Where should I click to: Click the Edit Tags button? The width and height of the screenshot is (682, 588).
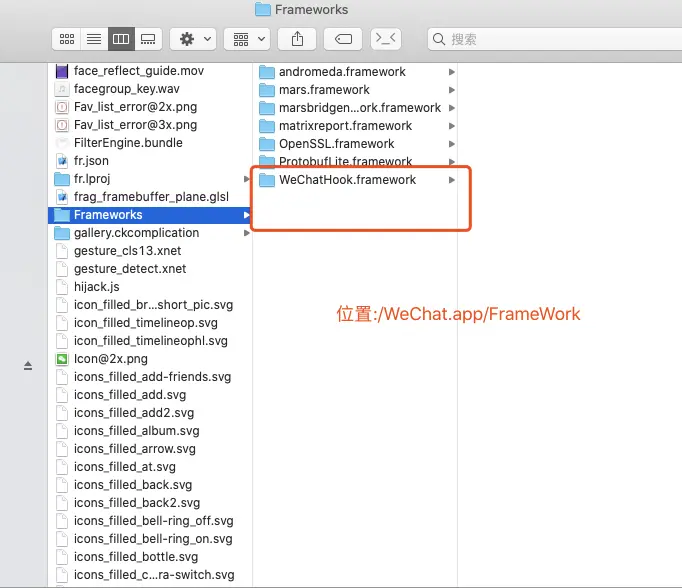click(343, 39)
